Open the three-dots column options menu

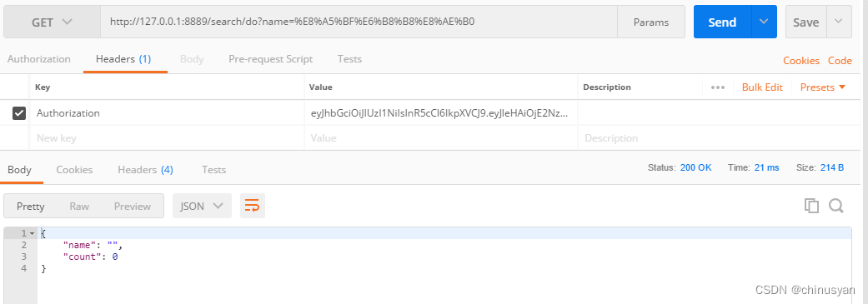(718, 87)
